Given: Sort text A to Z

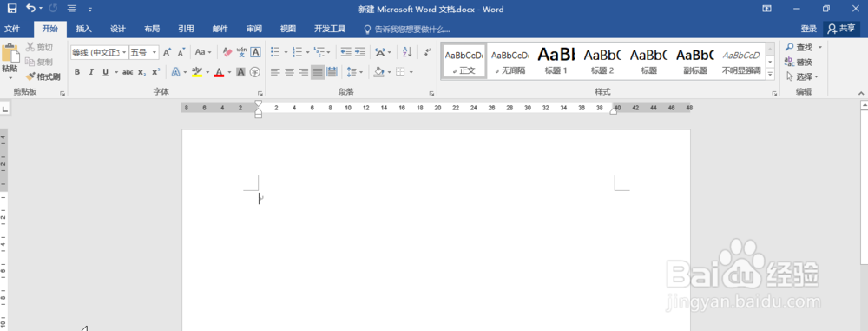Looking at the screenshot, I should 407,52.
